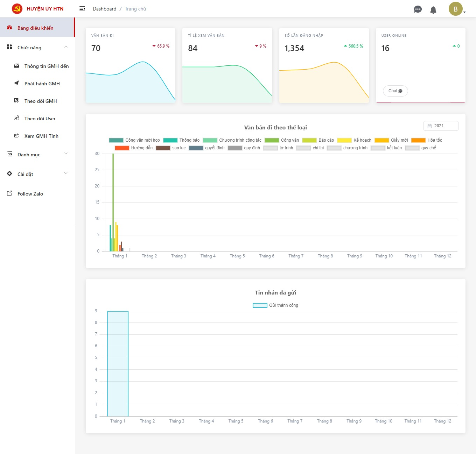Click the external link icon beside Follow Zalo
This screenshot has width=476, height=454.
coord(9,193)
